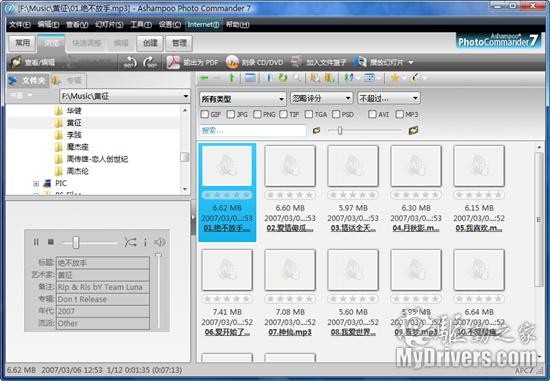550x381 pixels.
Task: Click the large thumbnail size icon
Action: point(414,130)
